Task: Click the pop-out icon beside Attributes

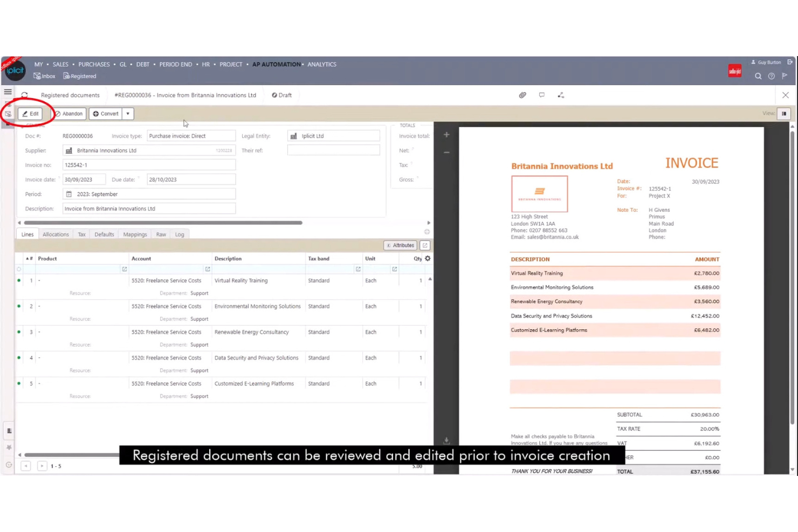Action: coord(425,245)
